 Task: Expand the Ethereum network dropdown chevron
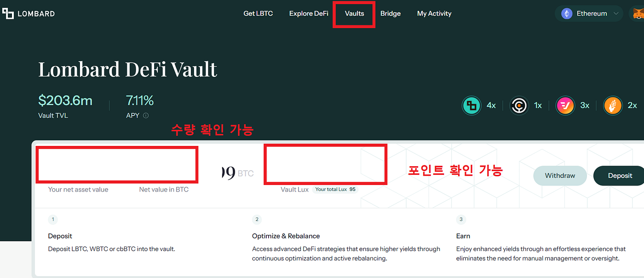616,13
